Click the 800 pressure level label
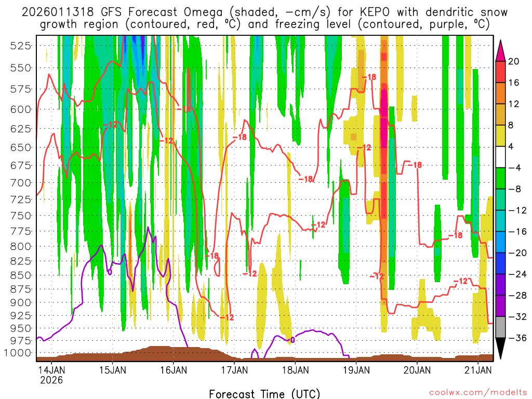The width and height of the screenshot is (532, 399). [x=21, y=247]
